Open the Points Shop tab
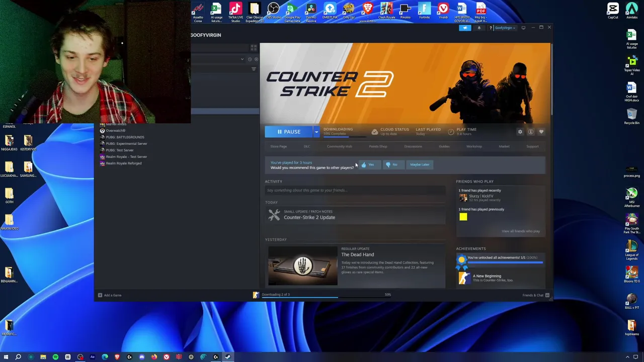644x362 pixels. [x=378, y=146]
